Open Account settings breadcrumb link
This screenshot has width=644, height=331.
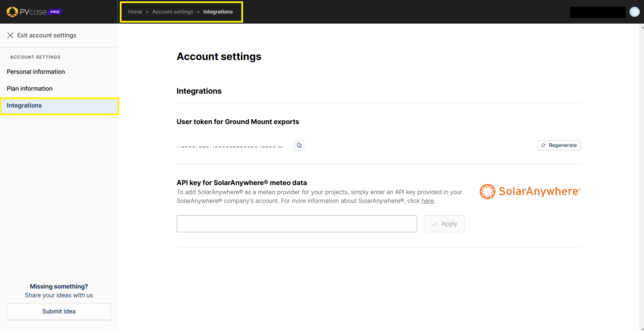(173, 12)
